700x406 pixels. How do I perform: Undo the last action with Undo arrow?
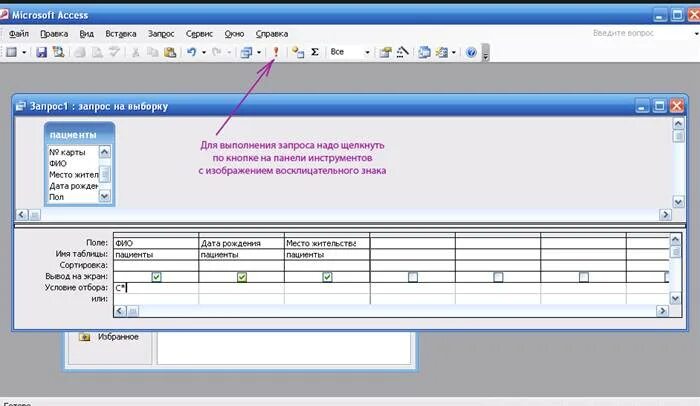pyautogui.click(x=192, y=52)
